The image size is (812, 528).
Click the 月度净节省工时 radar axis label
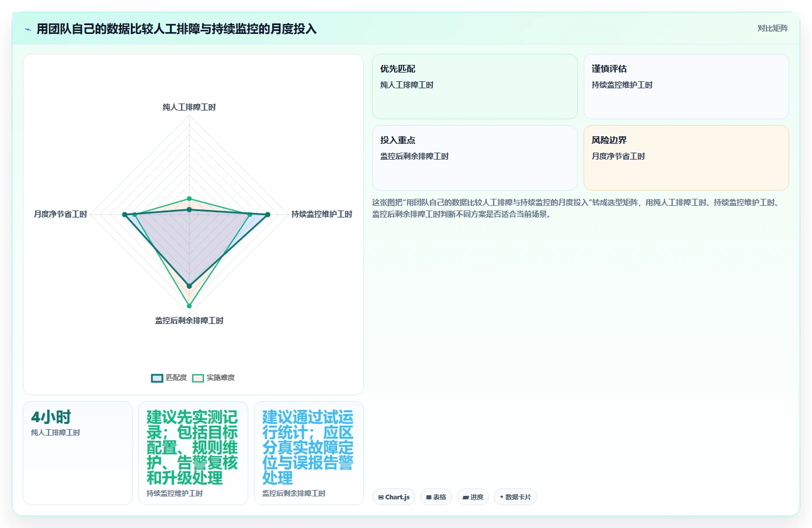coord(60,214)
